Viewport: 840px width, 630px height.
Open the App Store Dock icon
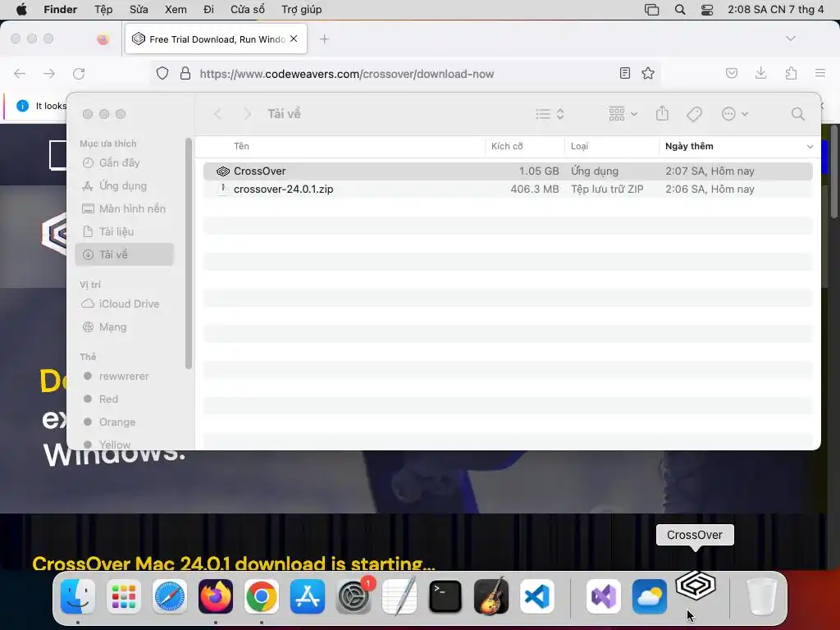point(308,596)
